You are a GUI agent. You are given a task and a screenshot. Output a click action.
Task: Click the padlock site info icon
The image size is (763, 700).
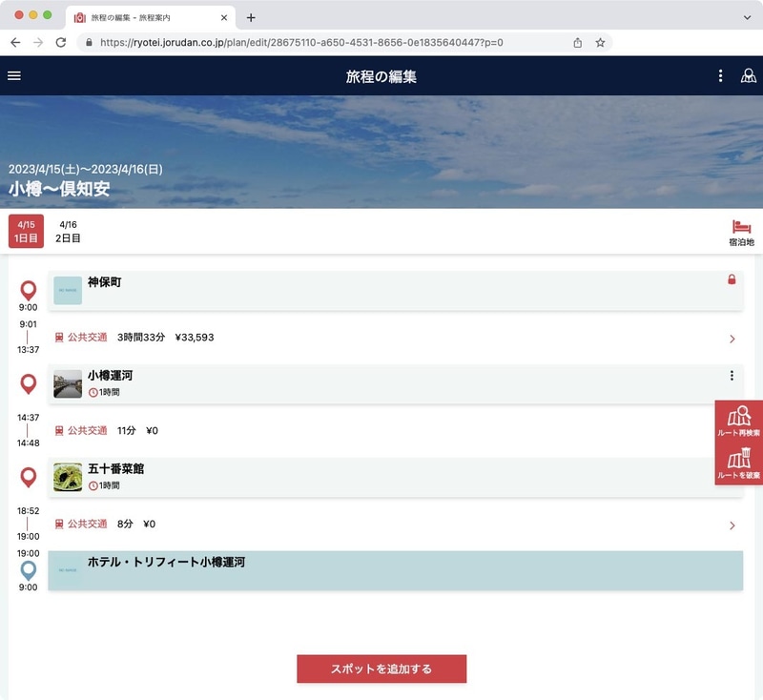(89, 43)
